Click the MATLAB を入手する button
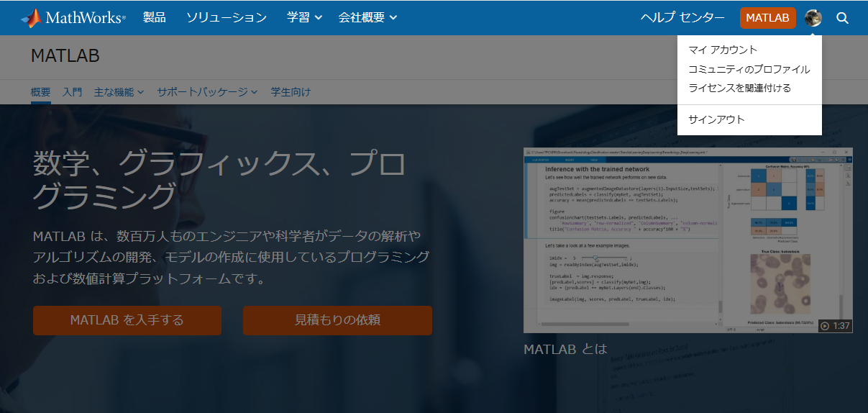The height and width of the screenshot is (413, 868). 127,320
